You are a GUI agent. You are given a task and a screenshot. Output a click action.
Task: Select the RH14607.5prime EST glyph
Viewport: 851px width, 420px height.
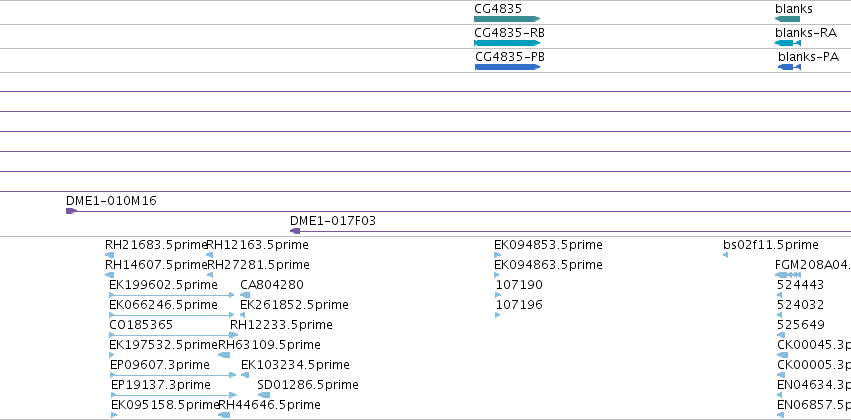(x=109, y=275)
